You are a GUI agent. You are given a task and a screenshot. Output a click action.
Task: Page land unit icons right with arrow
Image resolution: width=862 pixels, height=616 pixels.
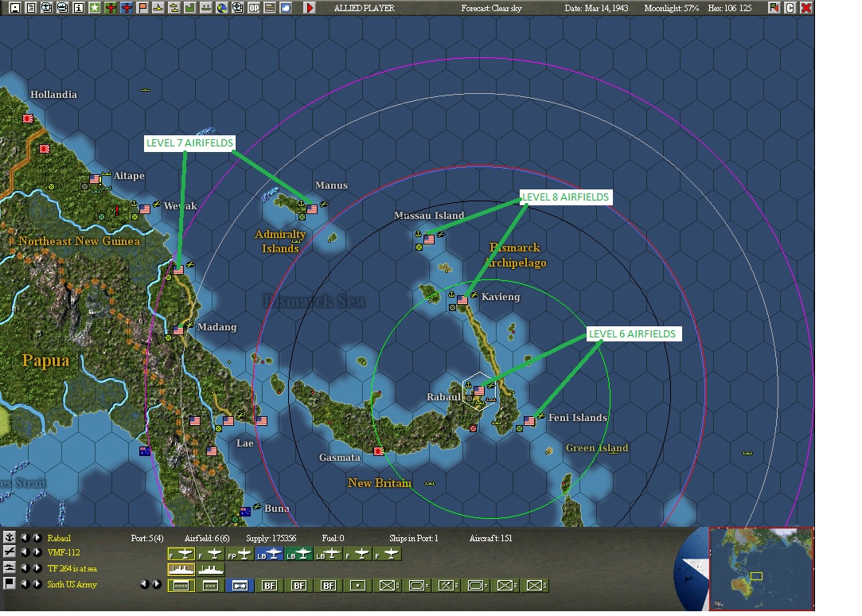click(x=157, y=584)
